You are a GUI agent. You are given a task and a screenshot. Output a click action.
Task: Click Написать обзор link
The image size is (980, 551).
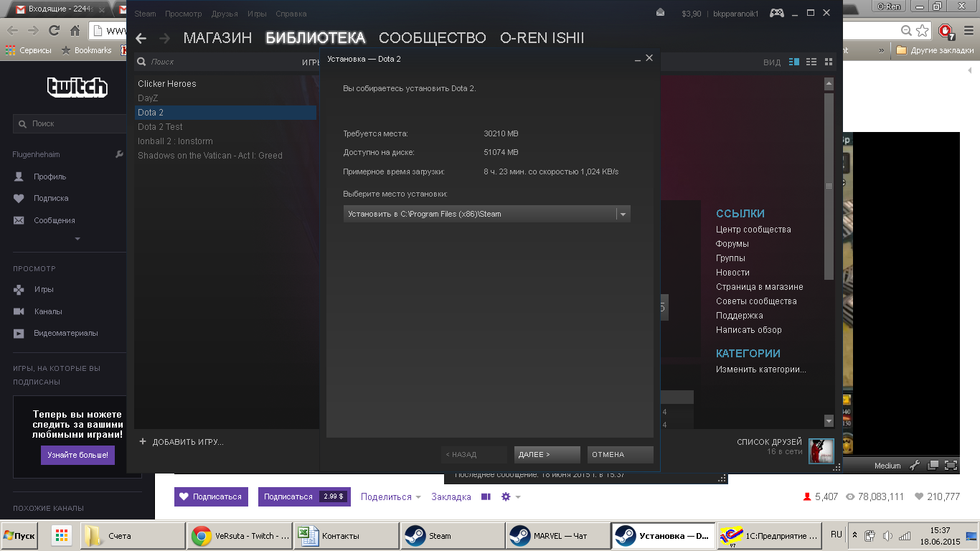coord(749,330)
